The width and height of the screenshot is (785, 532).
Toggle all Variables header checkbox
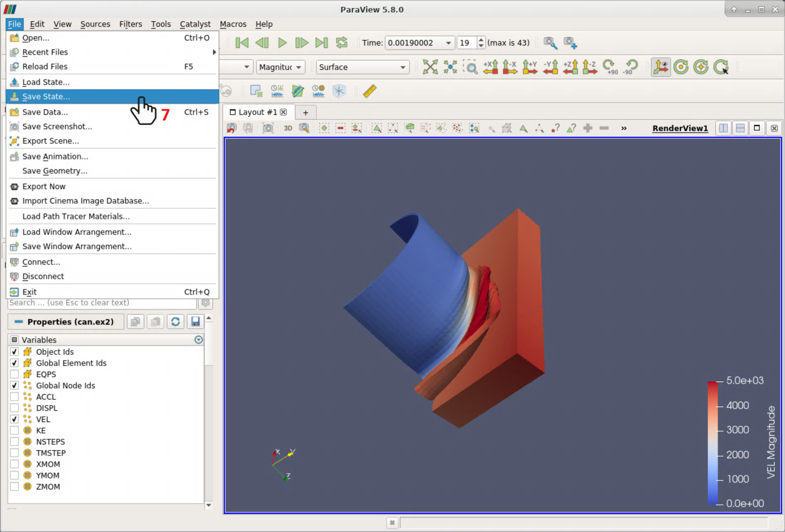pyautogui.click(x=14, y=340)
